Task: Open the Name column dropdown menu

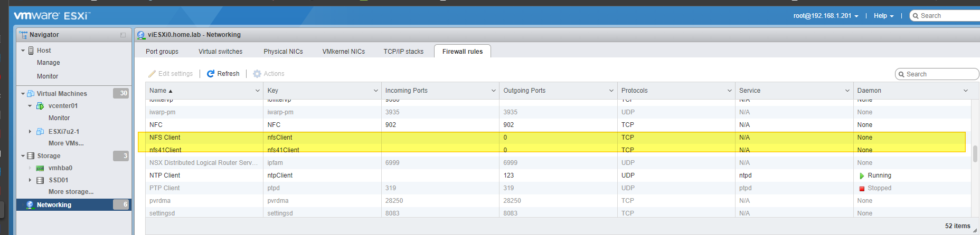Action: 258,91
